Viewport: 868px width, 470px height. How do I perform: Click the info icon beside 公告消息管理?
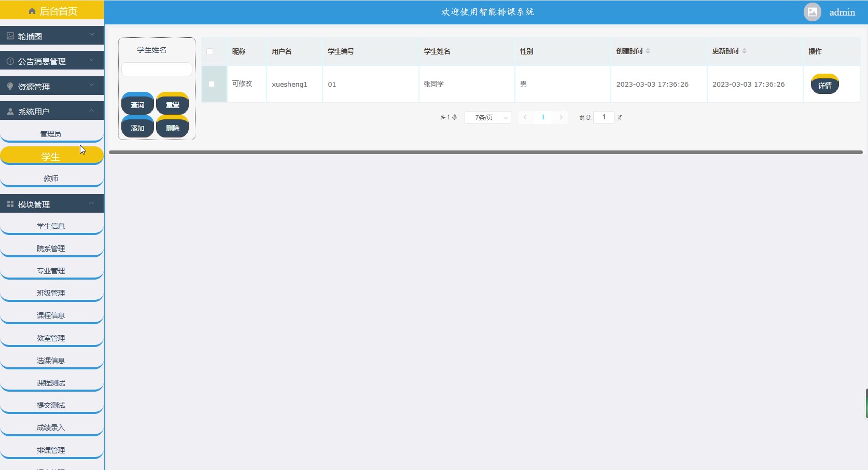pyautogui.click(x=10, y=61)
